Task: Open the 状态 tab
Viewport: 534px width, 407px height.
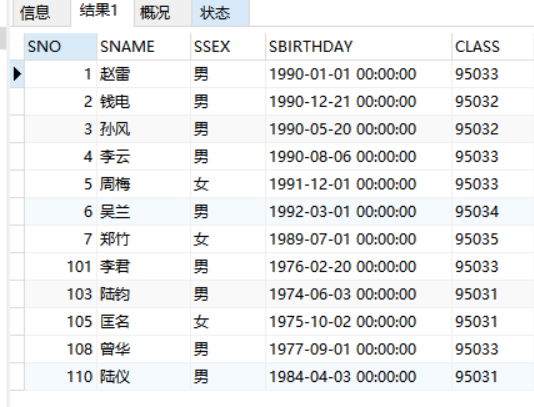Action: (x=221, y=13)
